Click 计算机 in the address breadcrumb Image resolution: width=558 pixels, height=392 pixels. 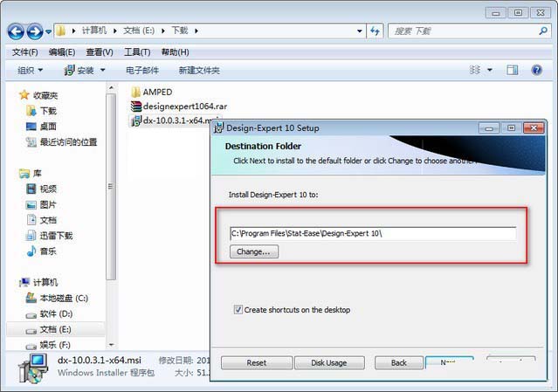point(94,31)
